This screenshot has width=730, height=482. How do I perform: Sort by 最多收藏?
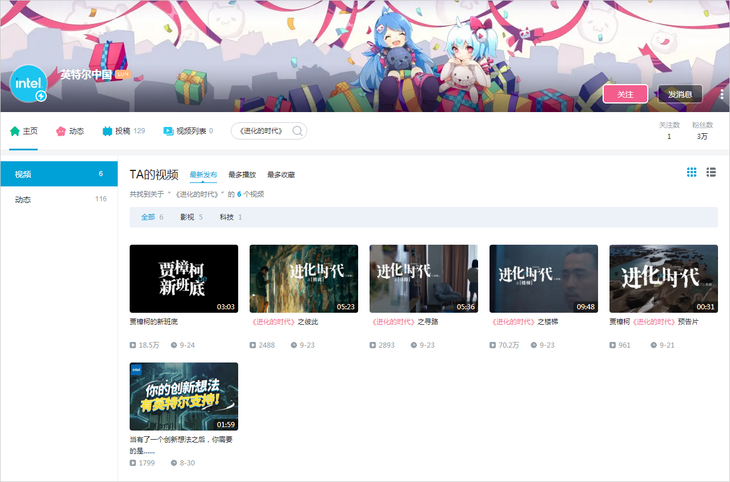point(281,175)
